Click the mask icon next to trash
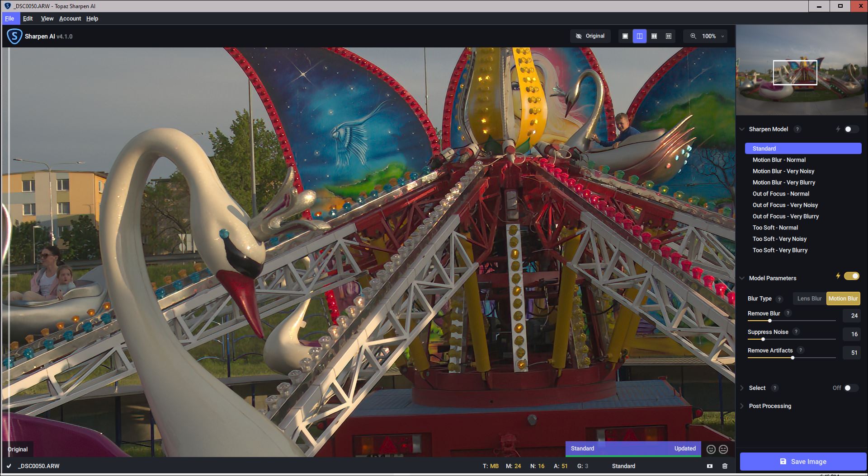This screenshot has height=476, width=868. pyautogui.click(x=709, y=466)
